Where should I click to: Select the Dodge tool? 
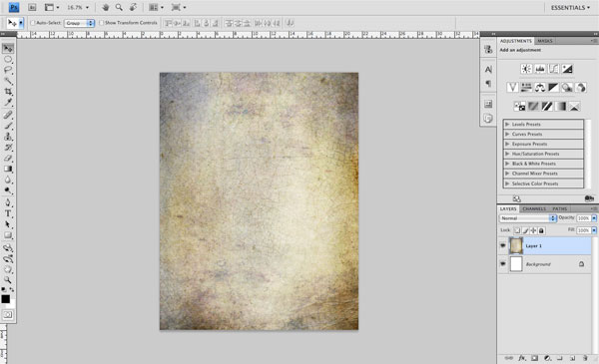click(x=8, y=190)
